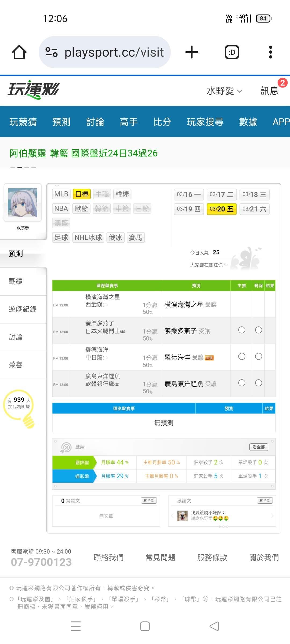Open a new tab with plus icon
Image resolution: width=290 pixels, height=644 pixels.
coord(192,52)
